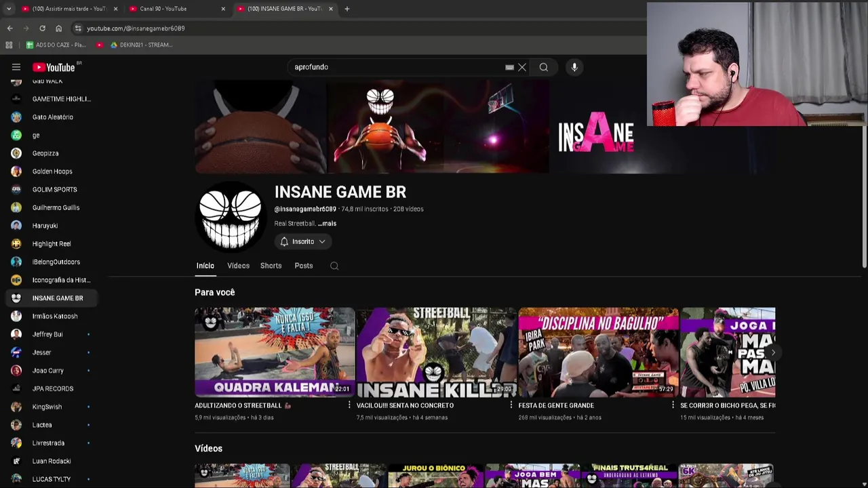Open Lactea channel in sidebar
The image size is (868, 488).
52,425
